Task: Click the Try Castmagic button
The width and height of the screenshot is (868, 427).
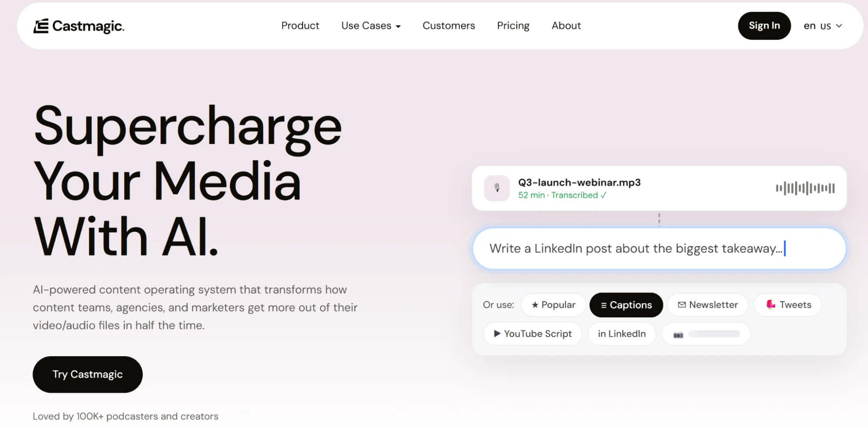Action: [x=88, y=374]
